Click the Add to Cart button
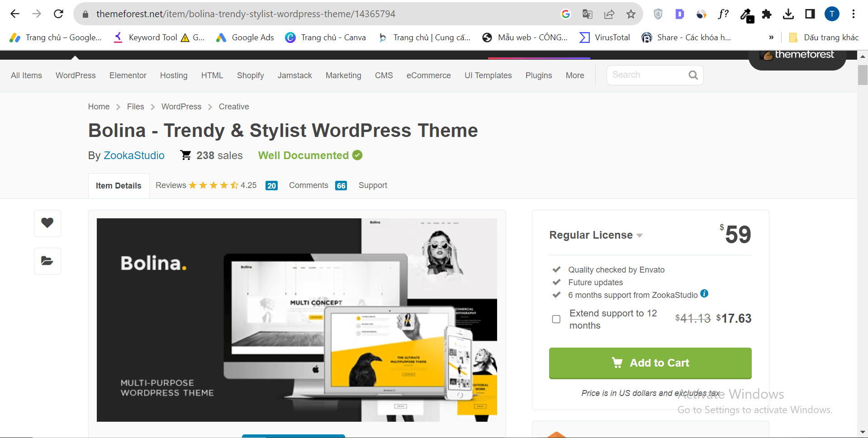The width and height of the screenshot is (868, 438). click(650, 363)
